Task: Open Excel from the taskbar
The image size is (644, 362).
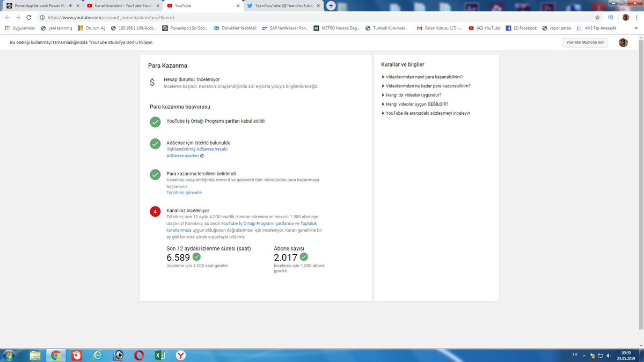Action: point(159,355)
